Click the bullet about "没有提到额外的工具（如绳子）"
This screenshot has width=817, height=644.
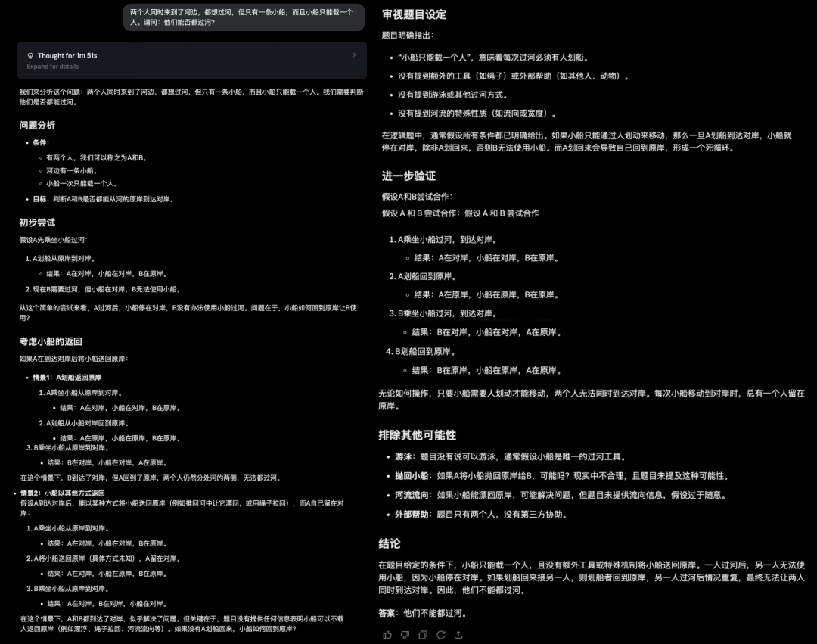click(x=514, y=76)
